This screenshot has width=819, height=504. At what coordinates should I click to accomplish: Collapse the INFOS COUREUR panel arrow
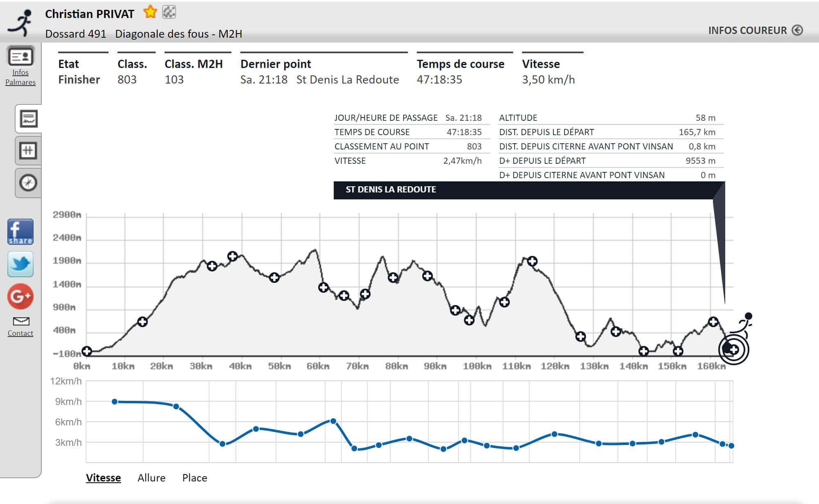797,30
